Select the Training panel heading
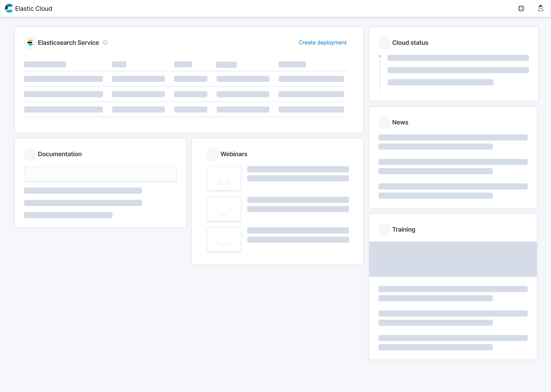This screenshot has height=392, width=551. pyautogui.click(x=404, y=229)
